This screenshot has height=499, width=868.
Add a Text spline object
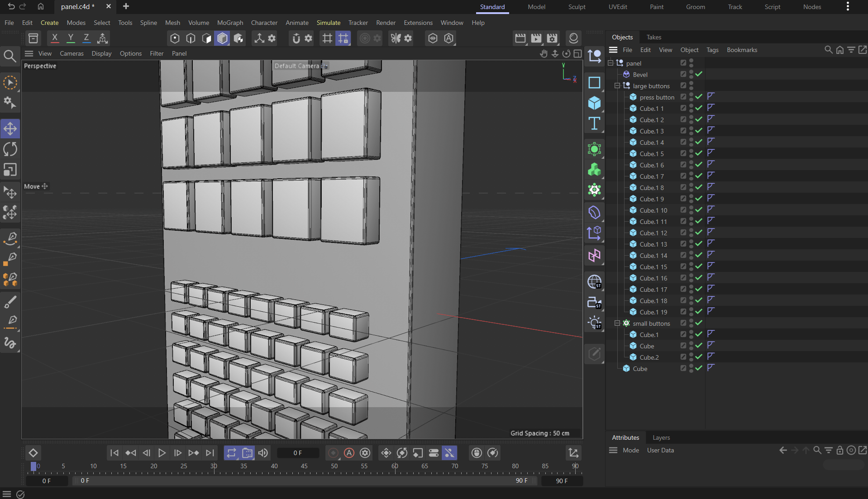pyautogui.click(x=594, y=124)
